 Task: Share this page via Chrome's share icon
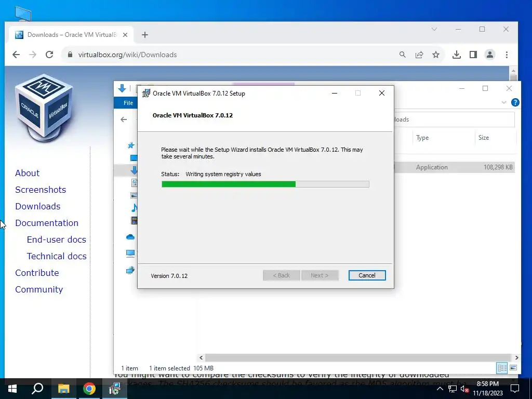pos(419,55)
